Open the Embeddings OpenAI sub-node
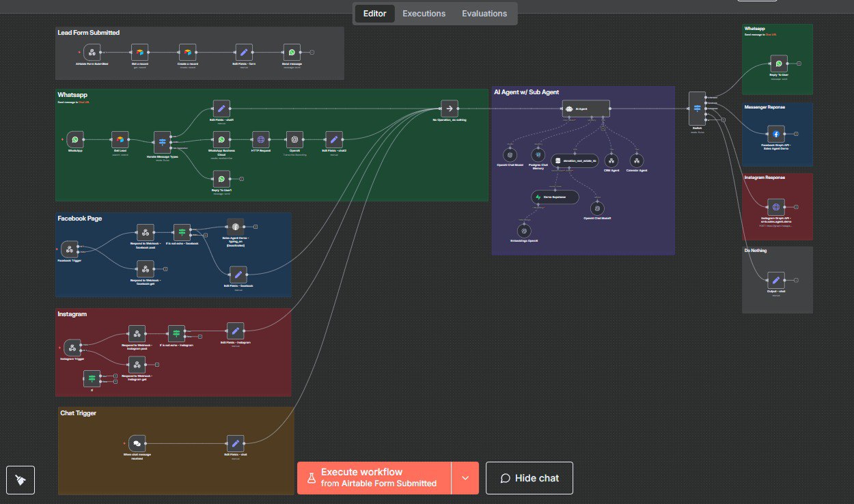Image resolution: width=854 pixels, height=504 pixels. pos(525,231)
